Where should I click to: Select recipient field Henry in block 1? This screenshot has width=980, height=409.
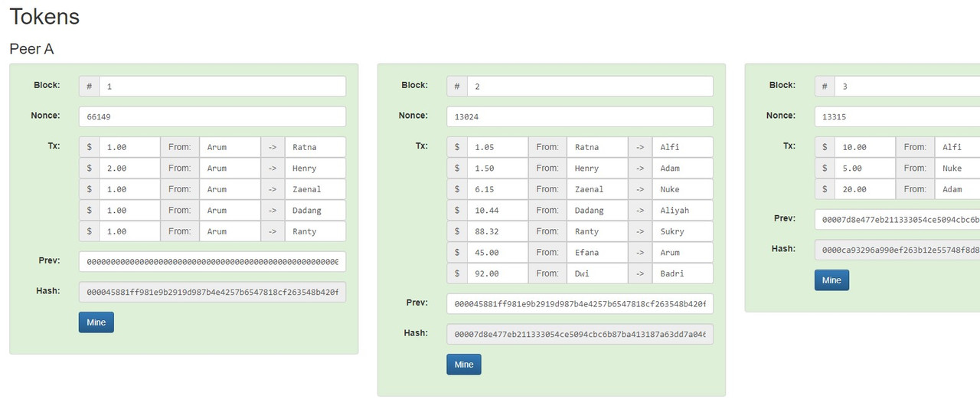click(315, 168)
